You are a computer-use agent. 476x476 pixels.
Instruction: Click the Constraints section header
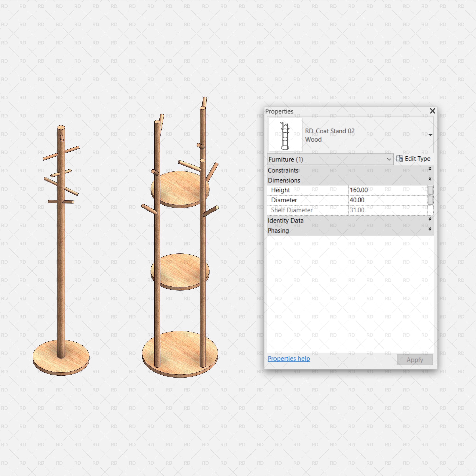click(x=283, y=170)
